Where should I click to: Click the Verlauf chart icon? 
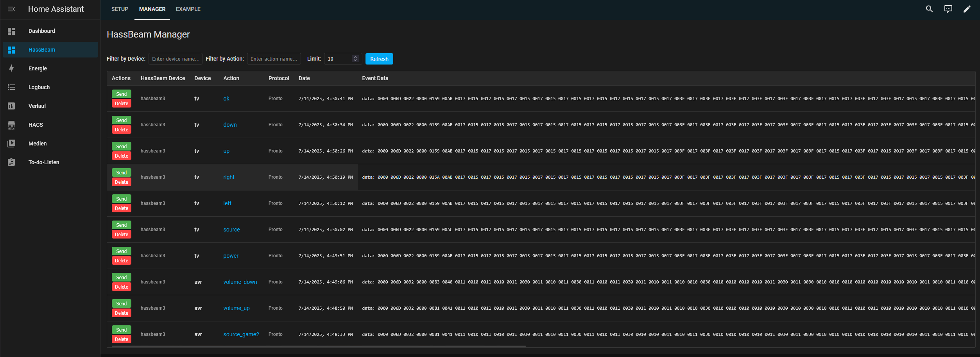tap(11, 106)
